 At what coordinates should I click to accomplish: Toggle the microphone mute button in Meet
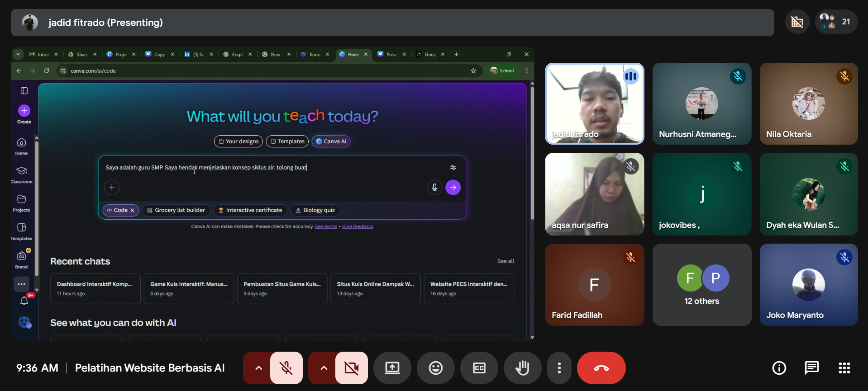click(286, 368)
